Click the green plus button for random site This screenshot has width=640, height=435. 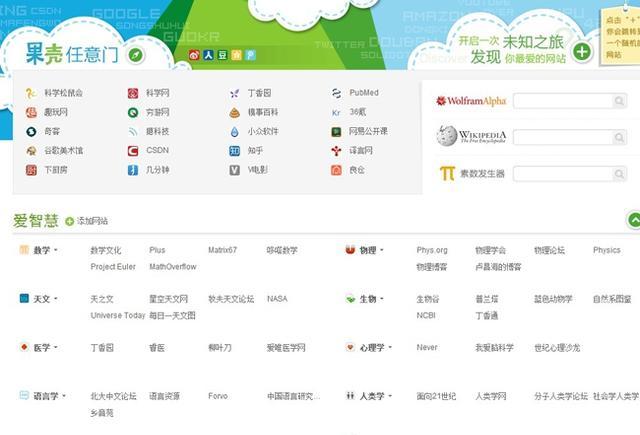point(582,52)
